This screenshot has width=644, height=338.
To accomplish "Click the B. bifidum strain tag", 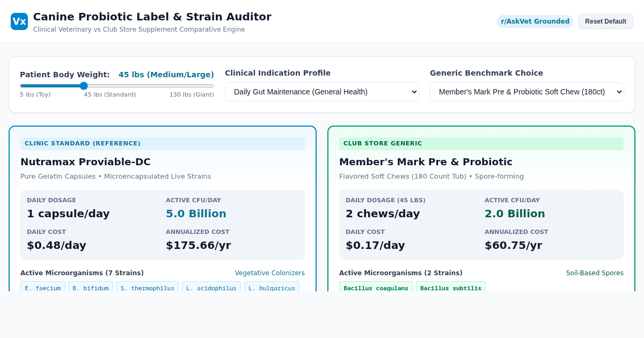I will [91, 288].
